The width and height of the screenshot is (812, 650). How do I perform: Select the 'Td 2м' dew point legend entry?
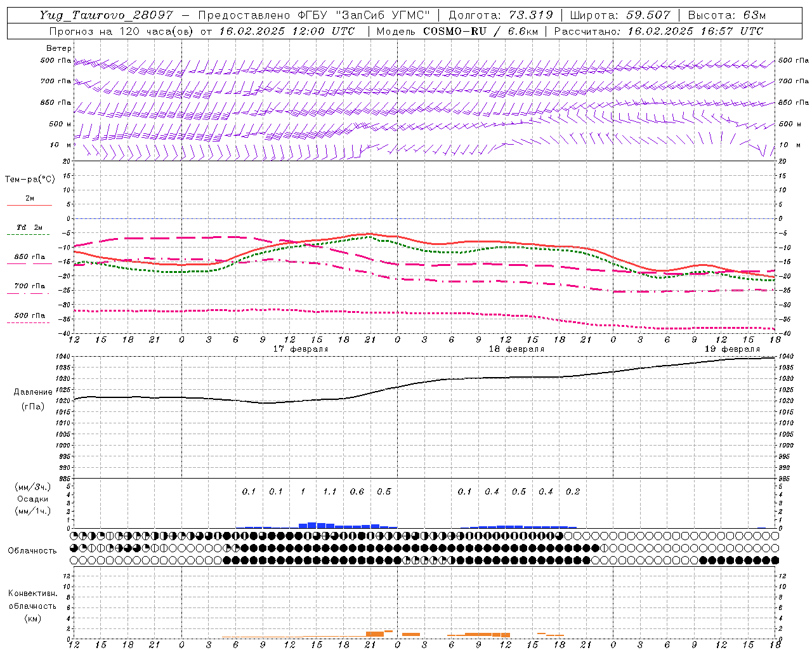coord(30,227)
